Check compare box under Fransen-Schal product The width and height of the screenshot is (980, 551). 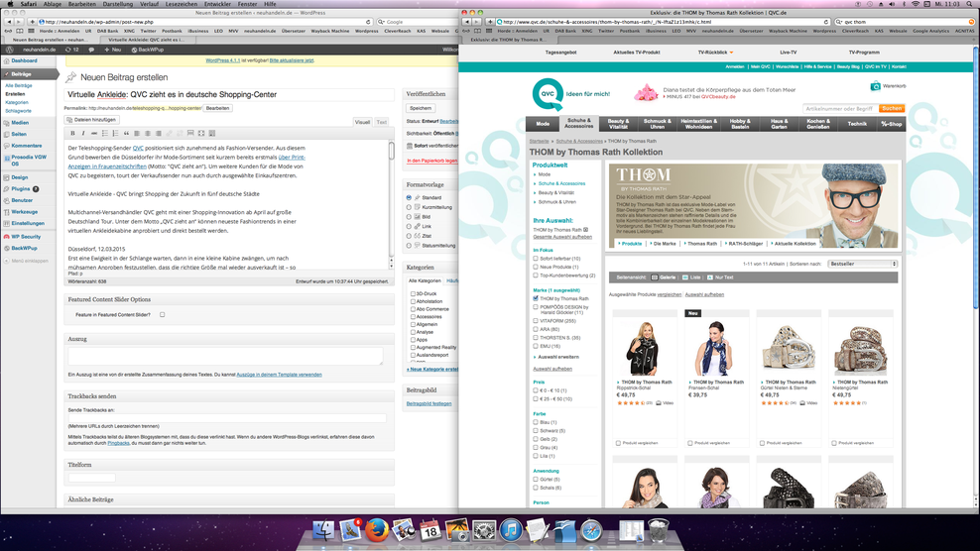[x=690, y=443]
